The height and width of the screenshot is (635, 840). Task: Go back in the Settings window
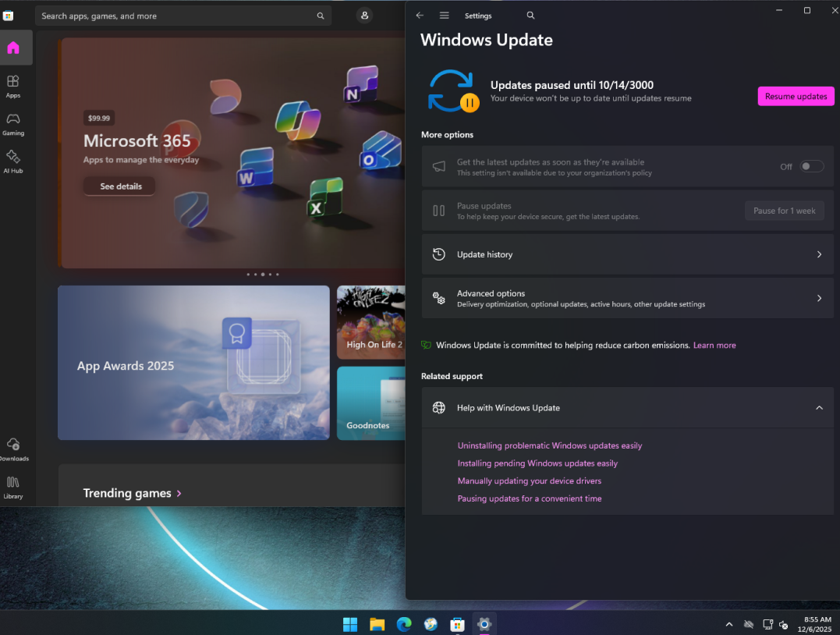[420, 16]
